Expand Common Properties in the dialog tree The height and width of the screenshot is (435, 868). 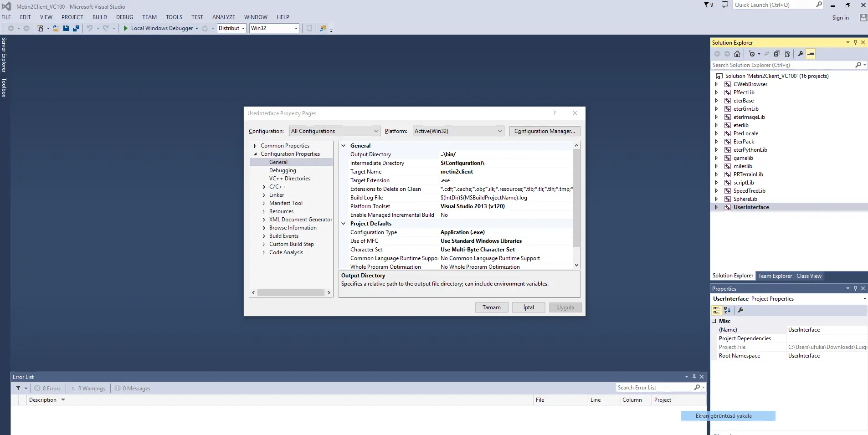[x=255, y=146]
